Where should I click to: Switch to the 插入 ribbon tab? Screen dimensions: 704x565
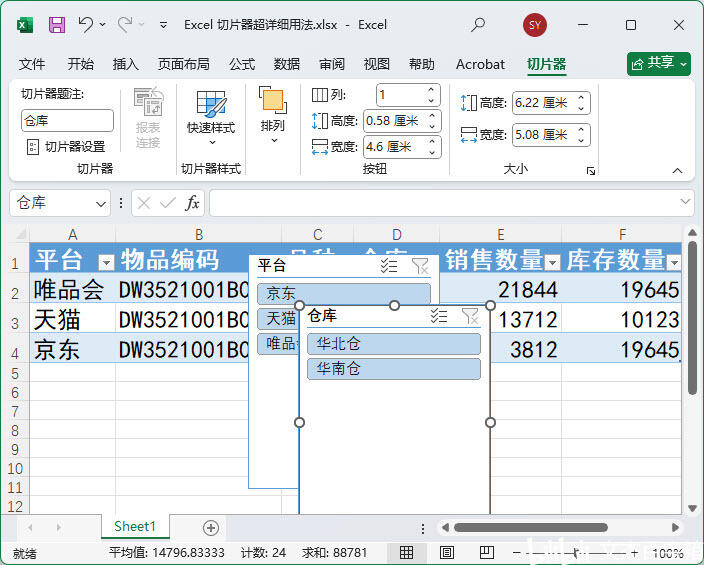coord(126,64)
